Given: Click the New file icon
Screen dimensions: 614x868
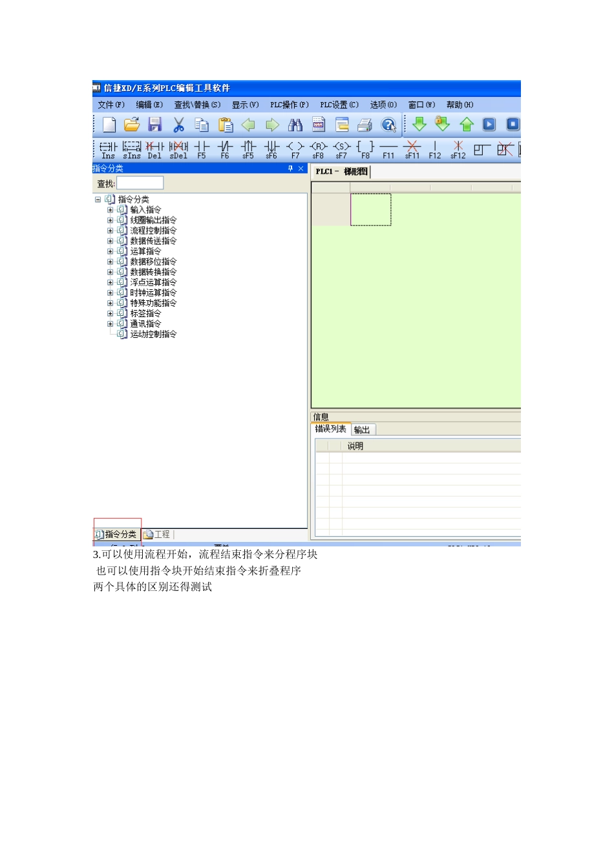Looking at the screenshot, I should pos(109,125).
